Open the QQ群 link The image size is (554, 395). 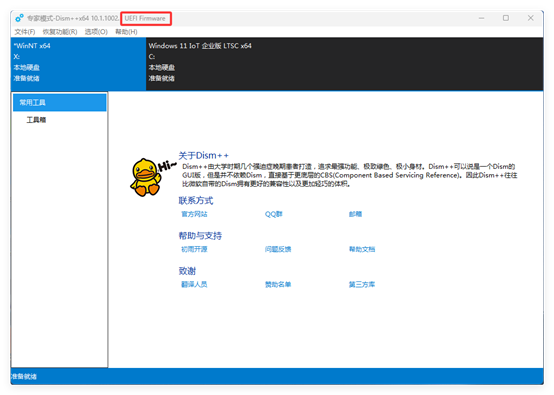pyautogui.click(x=273, y=214)
